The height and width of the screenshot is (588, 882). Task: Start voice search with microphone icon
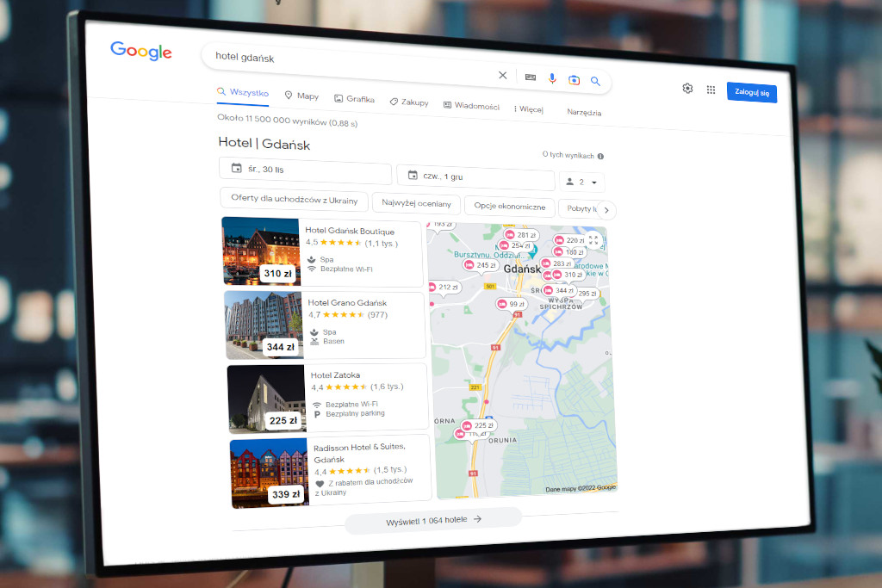pyautogui.click(x=552, y=78)
